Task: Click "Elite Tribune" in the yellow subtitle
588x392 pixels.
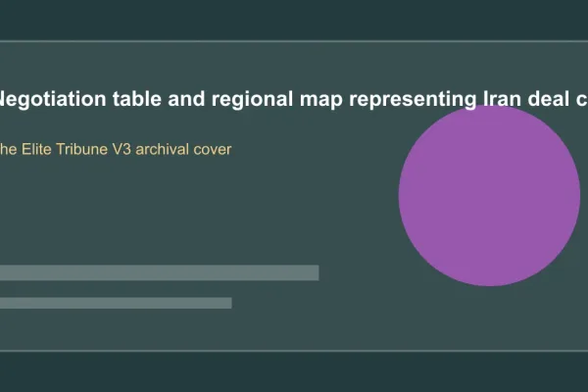Action: (x=65, y=149)
